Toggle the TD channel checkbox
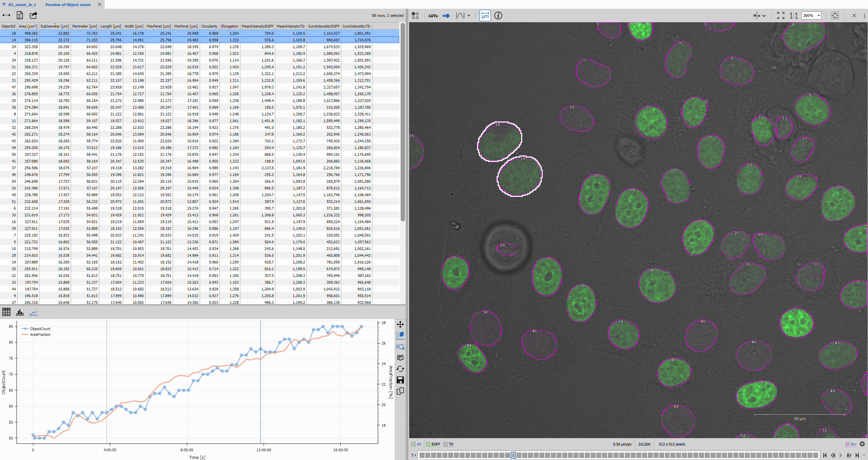Viewport: 868px width, 460px height. (445, 445)
